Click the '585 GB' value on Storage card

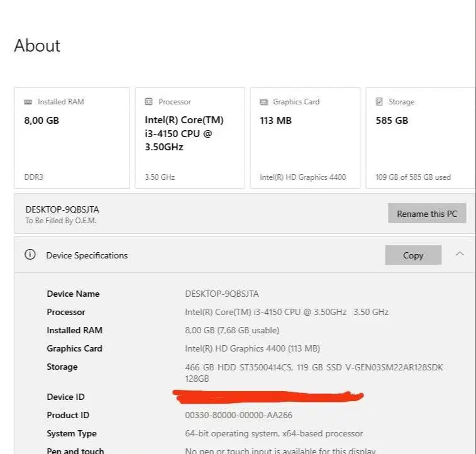(392, 121)
